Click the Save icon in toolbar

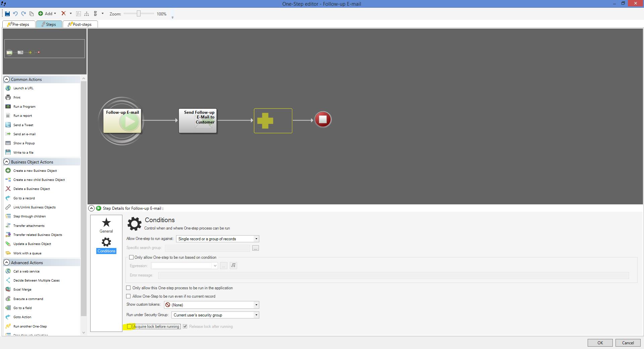tap(7, 14)
